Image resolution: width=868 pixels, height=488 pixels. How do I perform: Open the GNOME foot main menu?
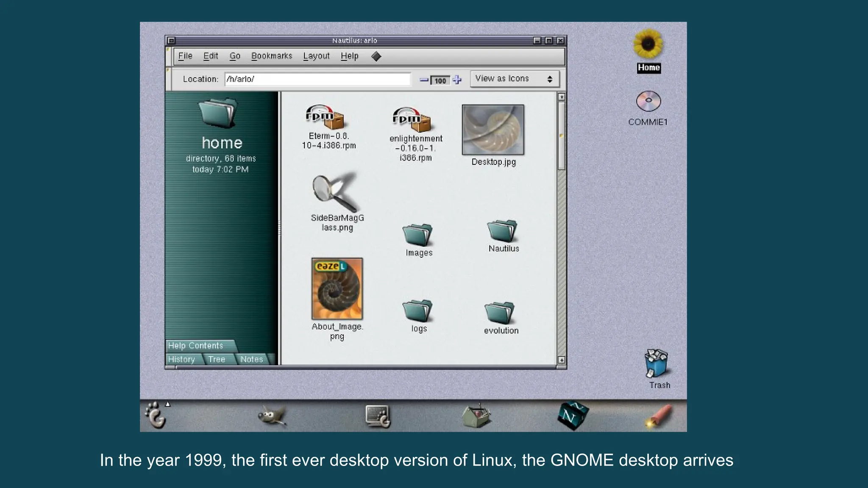(x=156, y=416)
